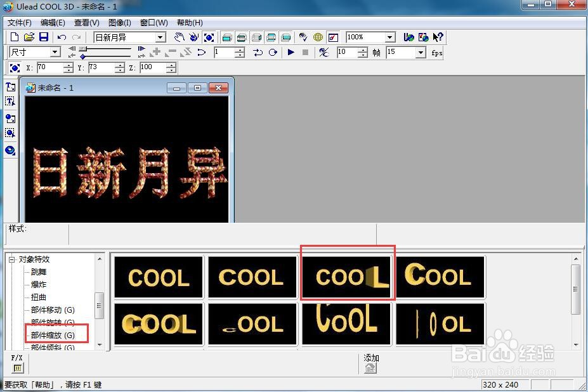Click down arrow of thumbnail gallery scrollbar

575,344
